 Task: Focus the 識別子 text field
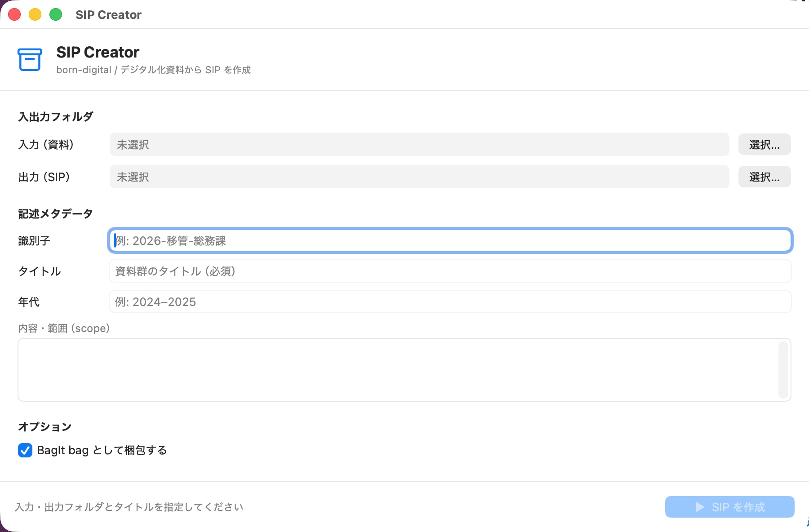tap(450, 240)
